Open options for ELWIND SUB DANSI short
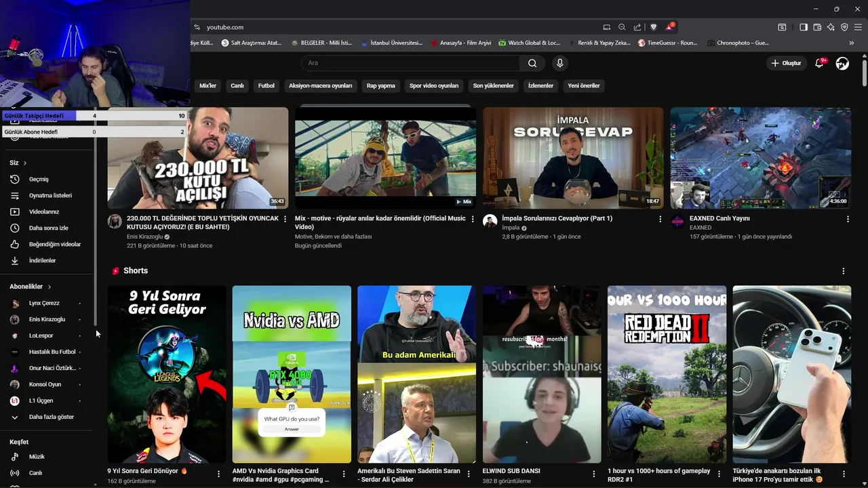868x488 pixels. click(594, 474)
